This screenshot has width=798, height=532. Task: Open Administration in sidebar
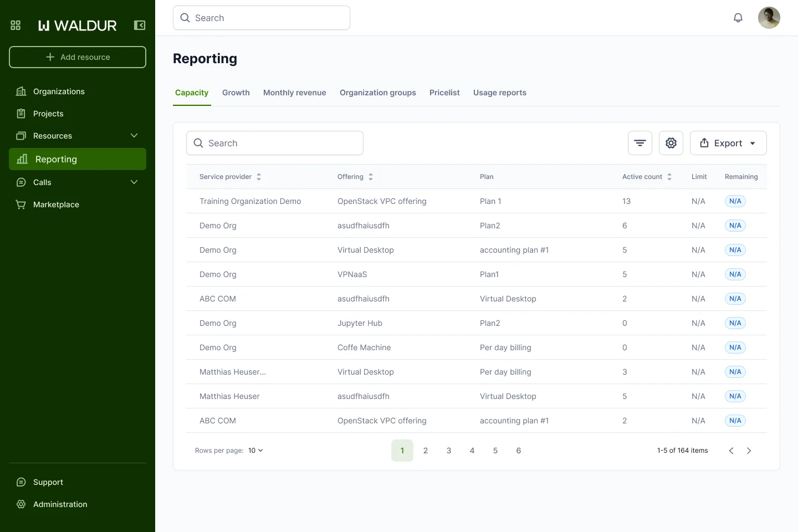point(78,504)
